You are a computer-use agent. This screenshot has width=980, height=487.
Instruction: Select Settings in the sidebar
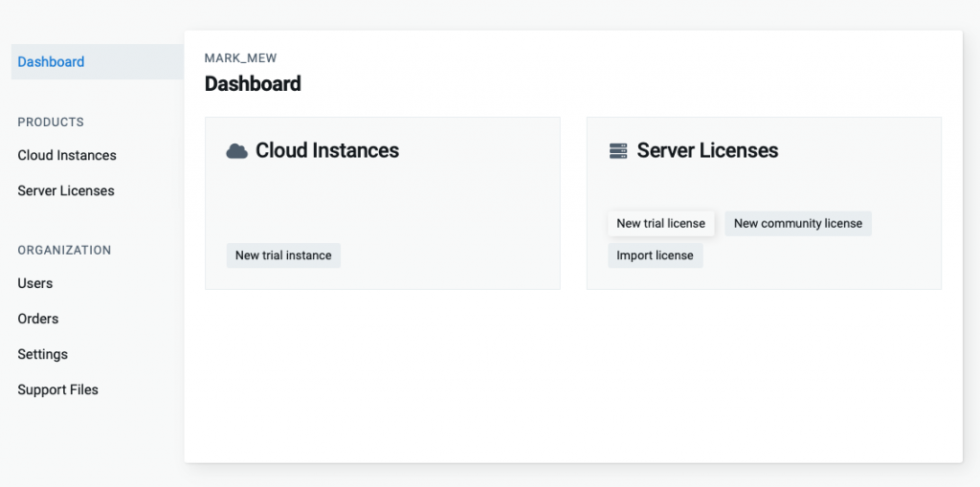pyautogui.click(x=43, y=354)
